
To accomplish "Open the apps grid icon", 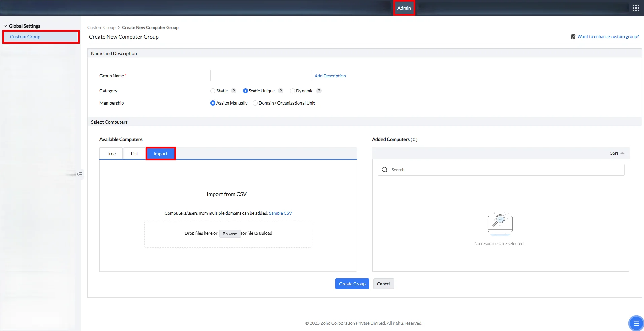I will pos(636,8).
